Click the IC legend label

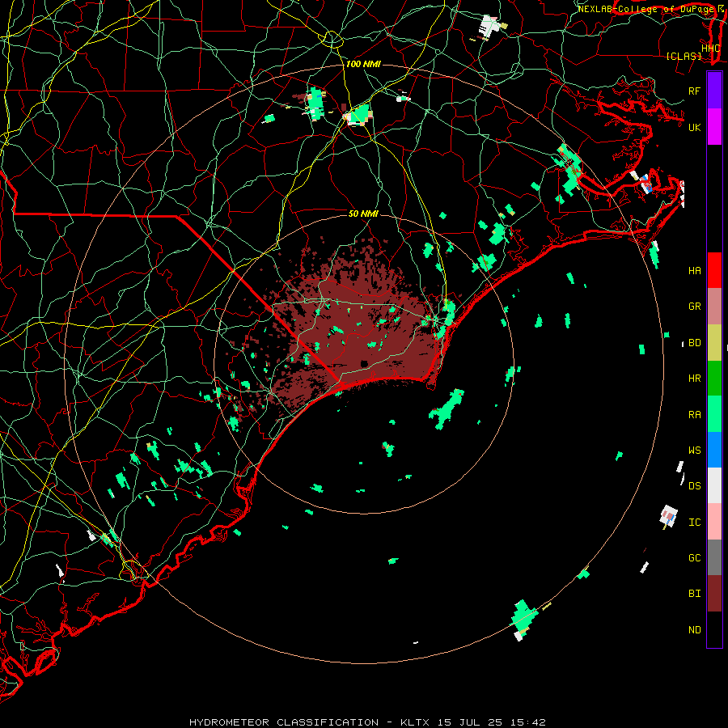coord(694,523)
